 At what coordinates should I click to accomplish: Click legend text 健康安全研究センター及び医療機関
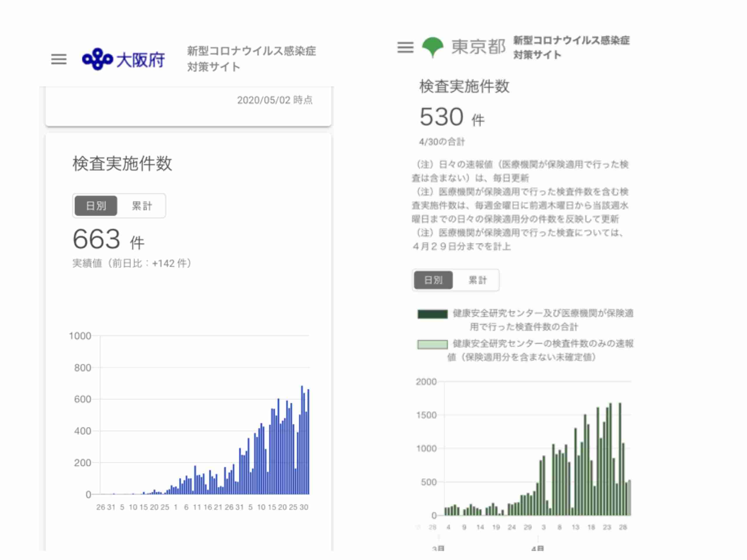coord(543,320)
